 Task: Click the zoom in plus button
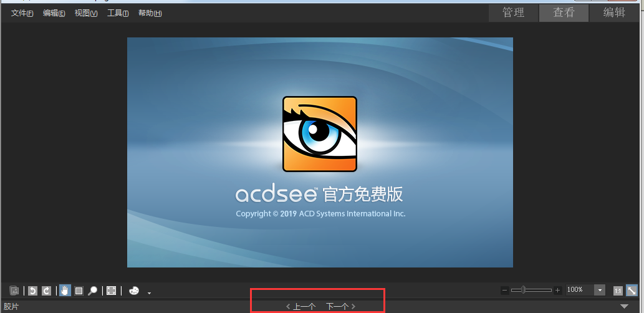point(557,291)
